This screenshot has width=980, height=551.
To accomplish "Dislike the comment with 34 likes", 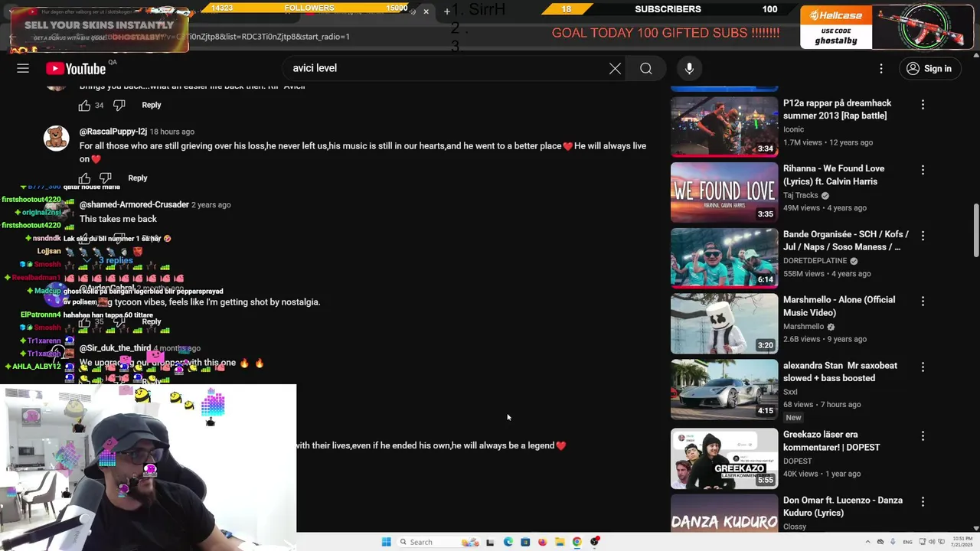I will click(119, 105).
